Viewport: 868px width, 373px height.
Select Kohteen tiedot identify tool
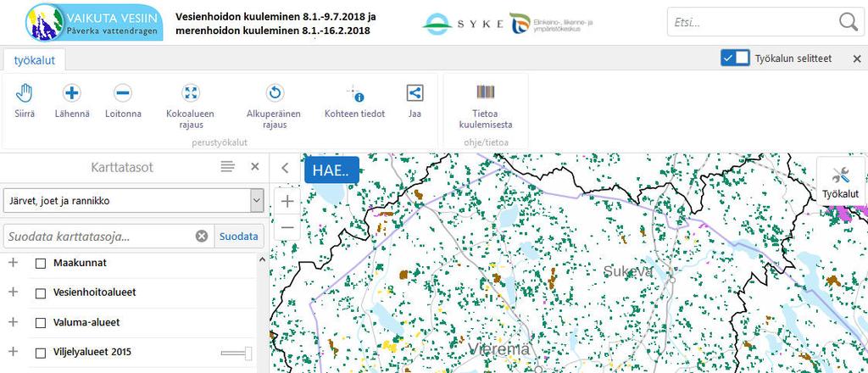(355, 101)
